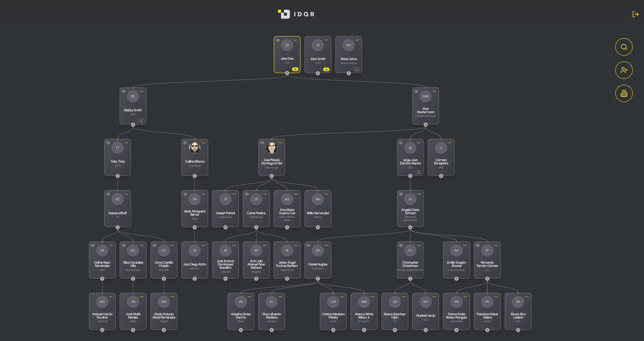Viewport: 644px width, 341px height.
Task: Click the yellow badge on John Smith's card
Action: tap(326, 69)
